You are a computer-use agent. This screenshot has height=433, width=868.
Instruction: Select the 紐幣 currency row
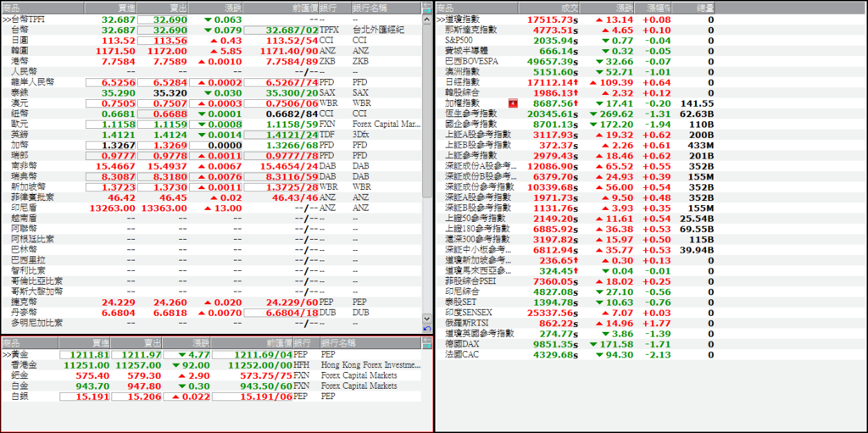211,114
